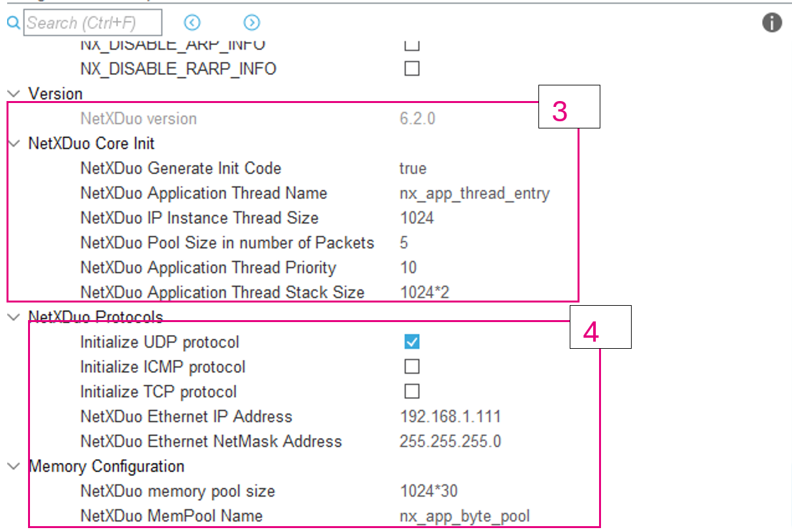This screenshot has width=792, height=532.
Task: Collapse the Version section
Action: tap(13, 93)
